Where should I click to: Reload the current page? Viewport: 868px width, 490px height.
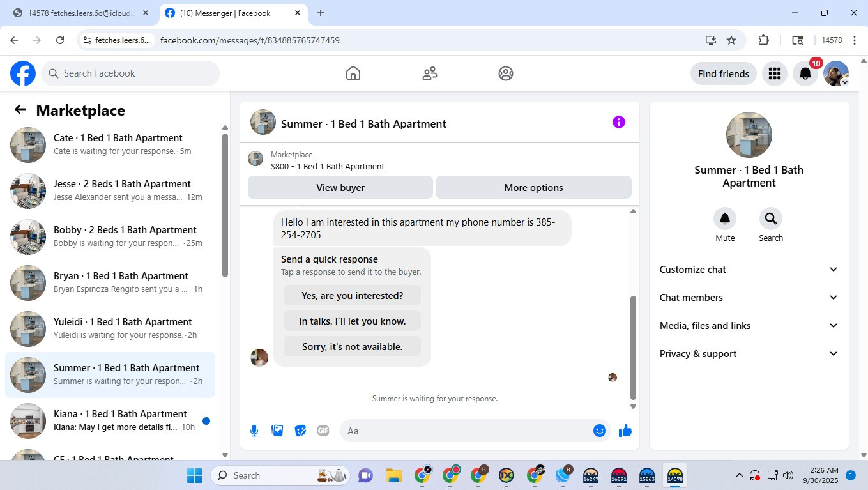(x=60, y=40)
